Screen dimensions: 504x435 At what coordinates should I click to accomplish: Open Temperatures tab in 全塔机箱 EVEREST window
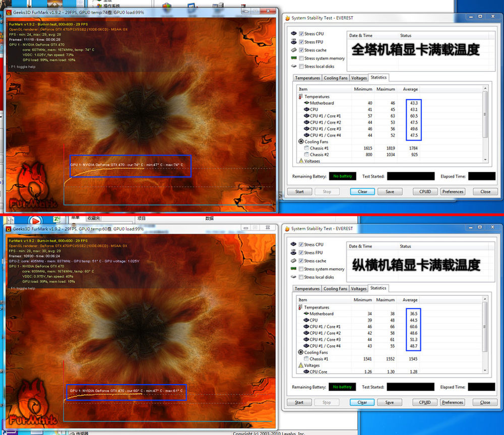pyautogui.click(x=307, y=78)
